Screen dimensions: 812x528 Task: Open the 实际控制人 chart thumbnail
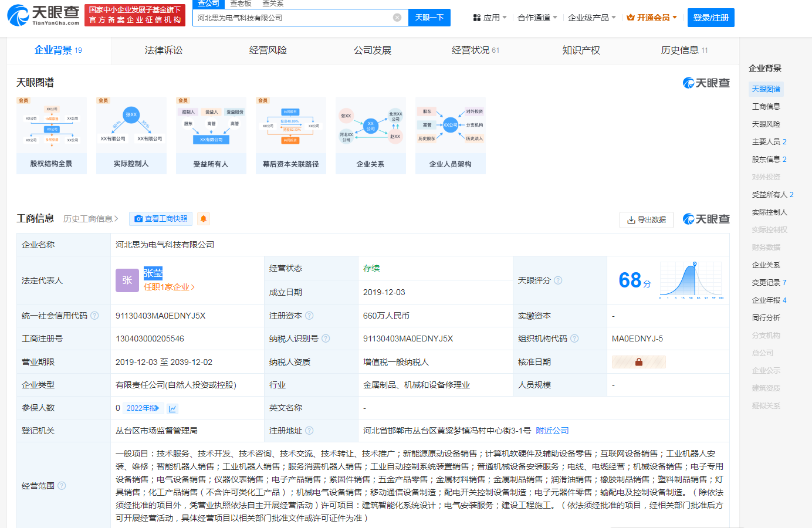pos(131,136)
